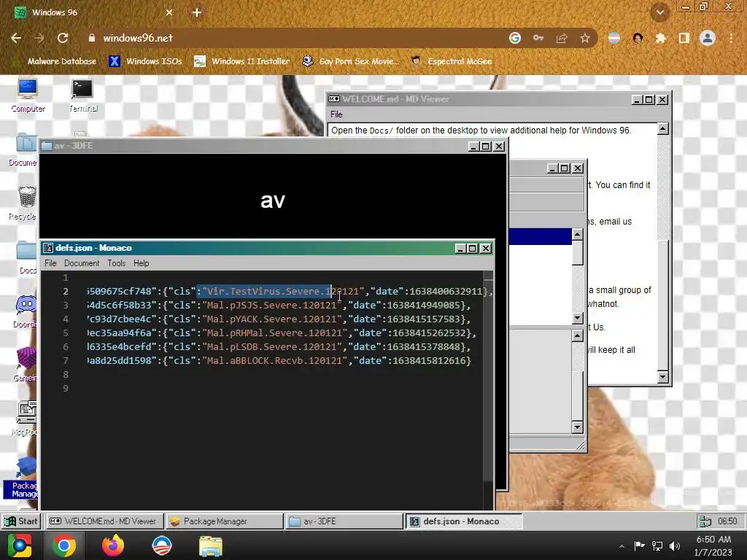
Task: Launch the Terminal desktop icon
Action: (x=83, y=96)
